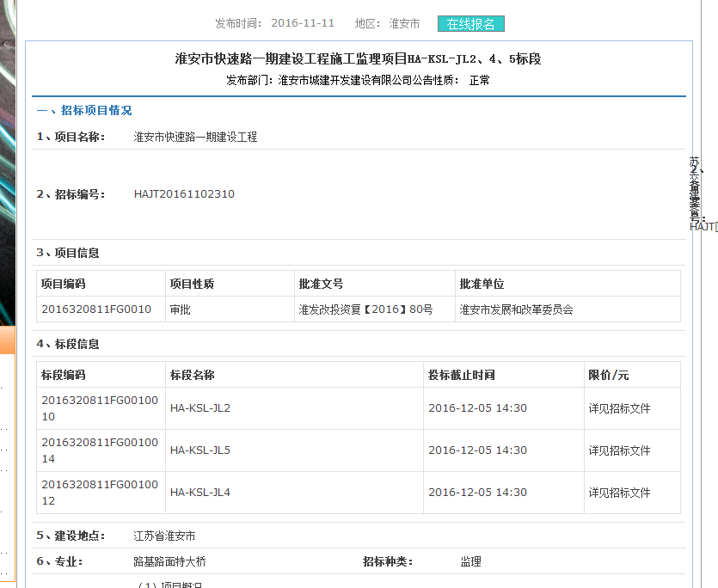Click the tender number HAJT20161102310
Screen dimensions: 718x588
click(184, 194)
